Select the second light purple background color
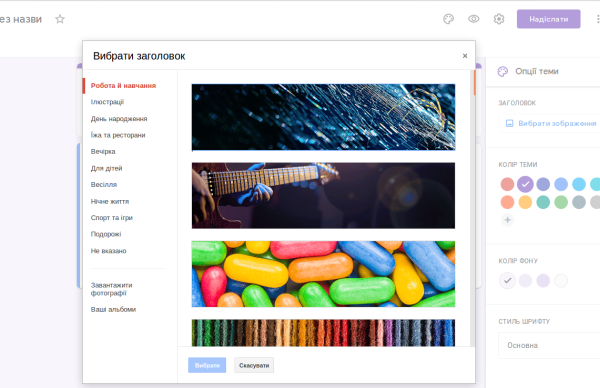Screen dimensions: 600x388 tap(525, 280)
